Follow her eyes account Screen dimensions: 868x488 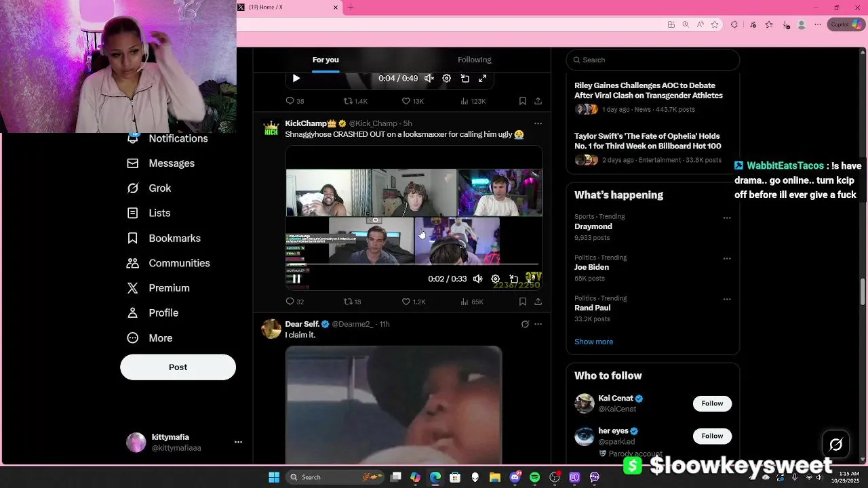pyautogui.click(x=712, y=436)
